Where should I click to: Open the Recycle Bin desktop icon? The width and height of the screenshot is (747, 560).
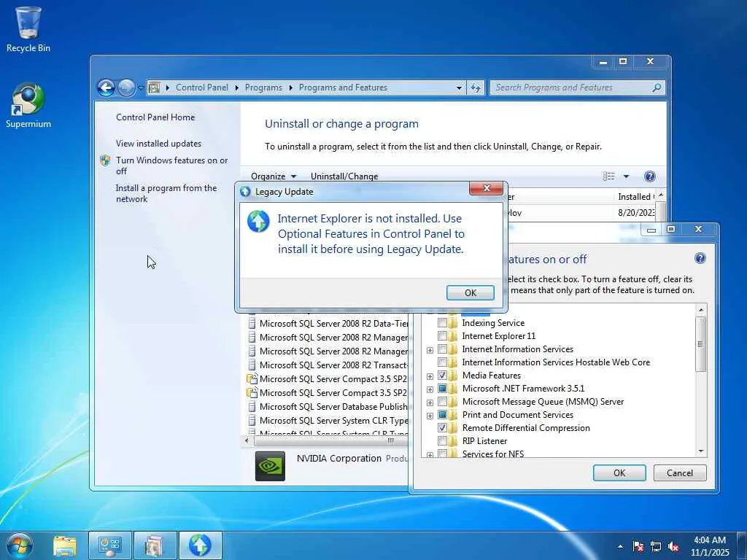[28, 29]
